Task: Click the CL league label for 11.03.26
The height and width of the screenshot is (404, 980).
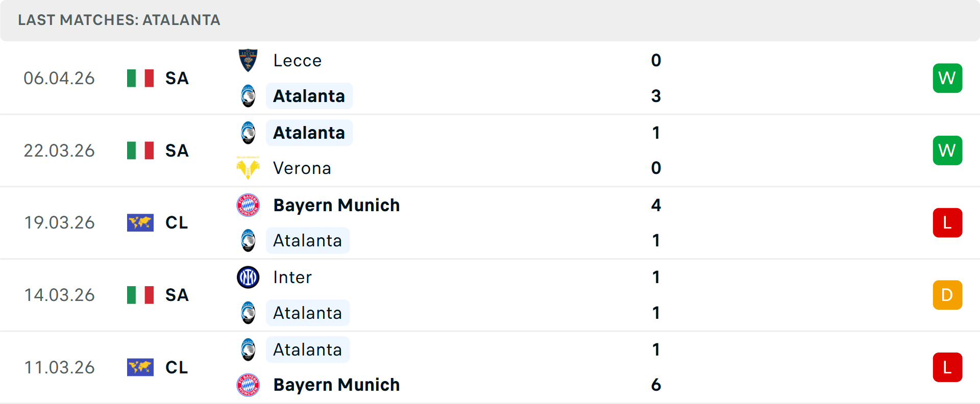Action: [177, 367]
